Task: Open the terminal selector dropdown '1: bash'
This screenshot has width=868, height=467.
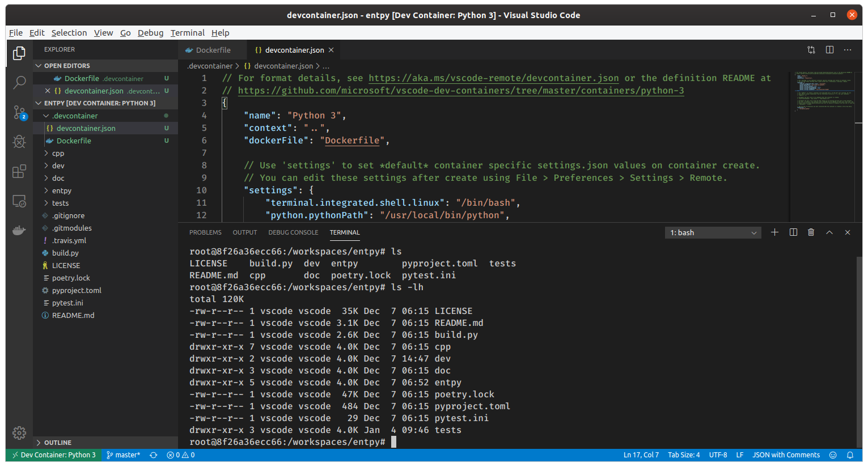Action: click(713, 232)
